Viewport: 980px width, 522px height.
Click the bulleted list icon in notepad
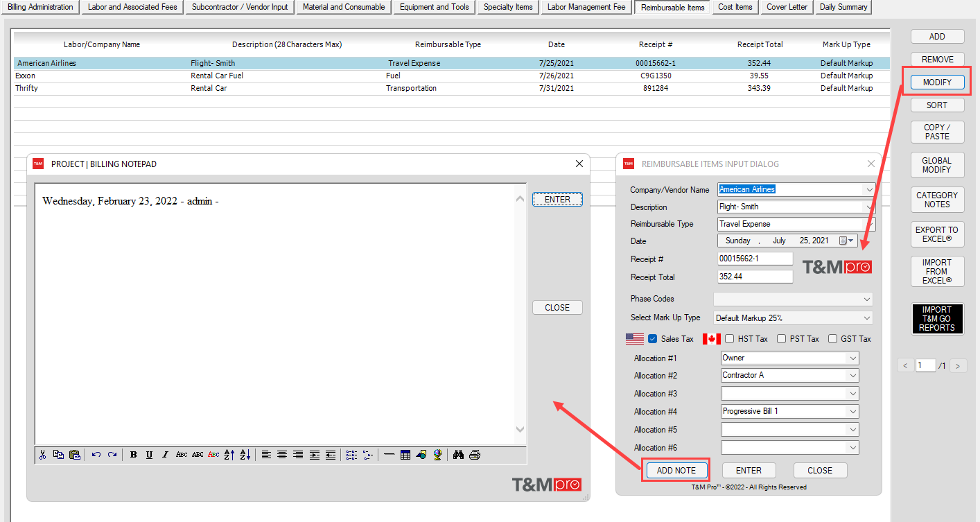351,455
